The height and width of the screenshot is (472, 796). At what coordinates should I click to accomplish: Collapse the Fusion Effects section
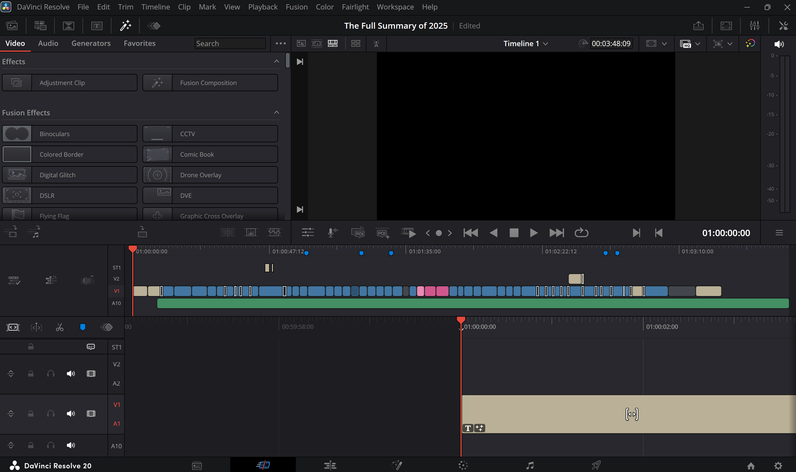(277, 113)
